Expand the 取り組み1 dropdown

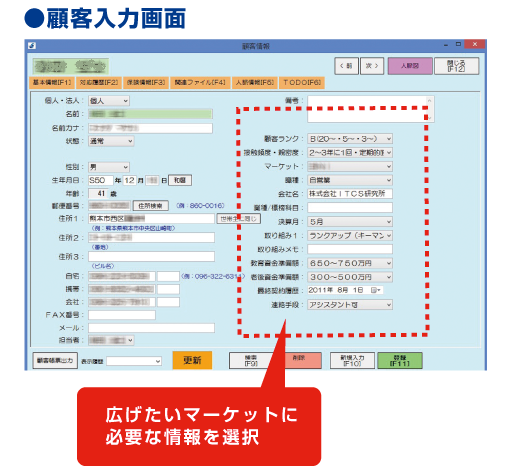350,236
